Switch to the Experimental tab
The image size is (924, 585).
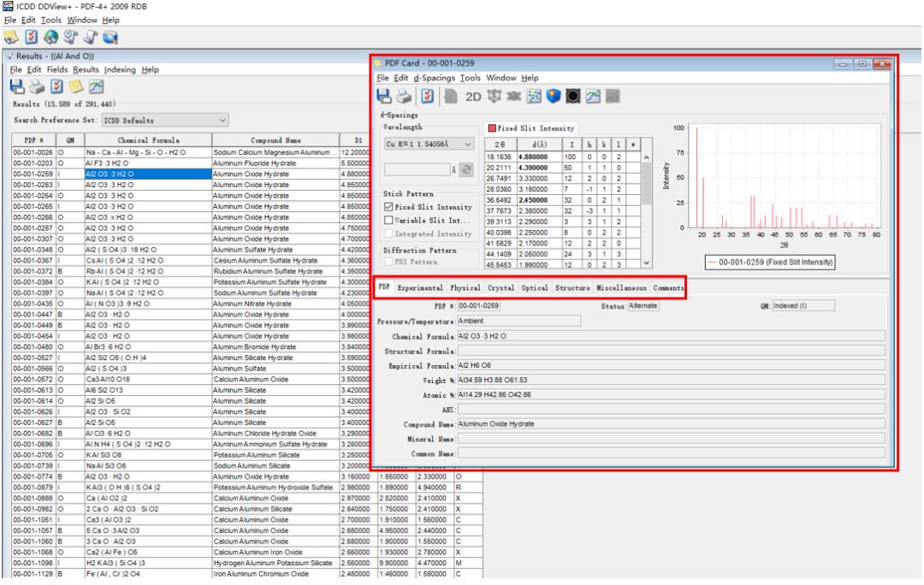[x=420, y=287]
